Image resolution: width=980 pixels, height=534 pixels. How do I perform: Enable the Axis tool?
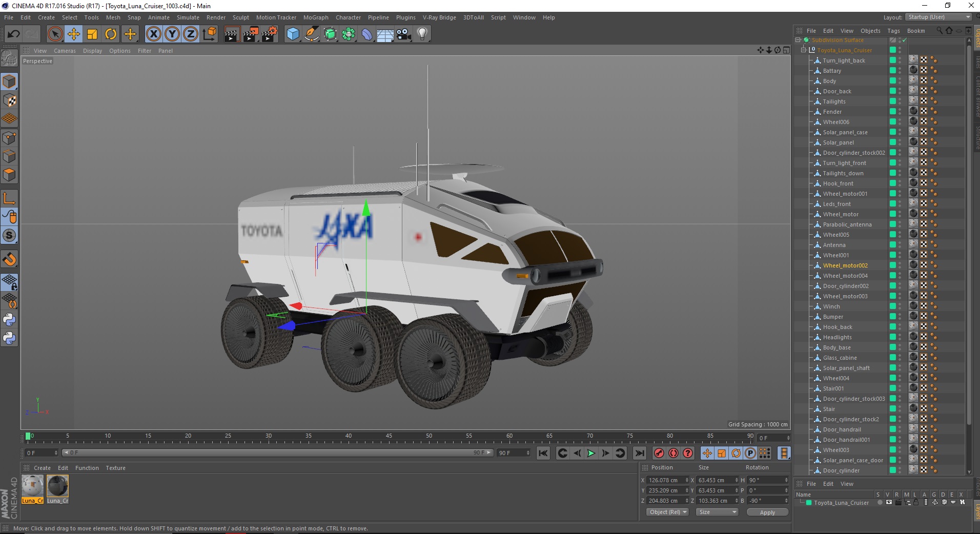click(x=9, y=198)
